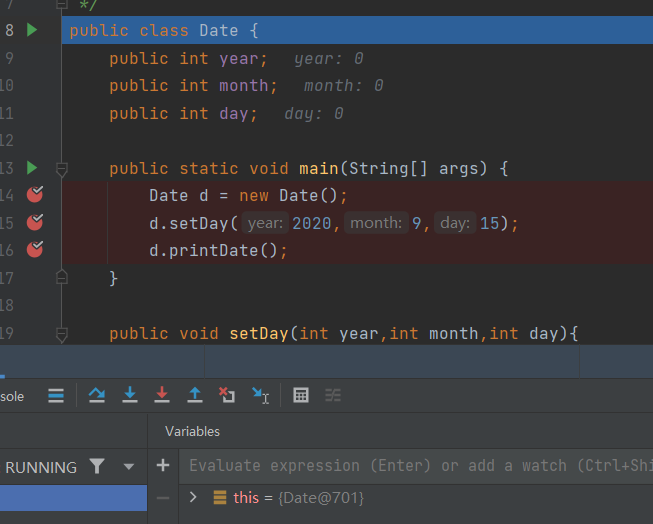Select the Variables panel tab

pyautogui.click(x=192, y=432)
